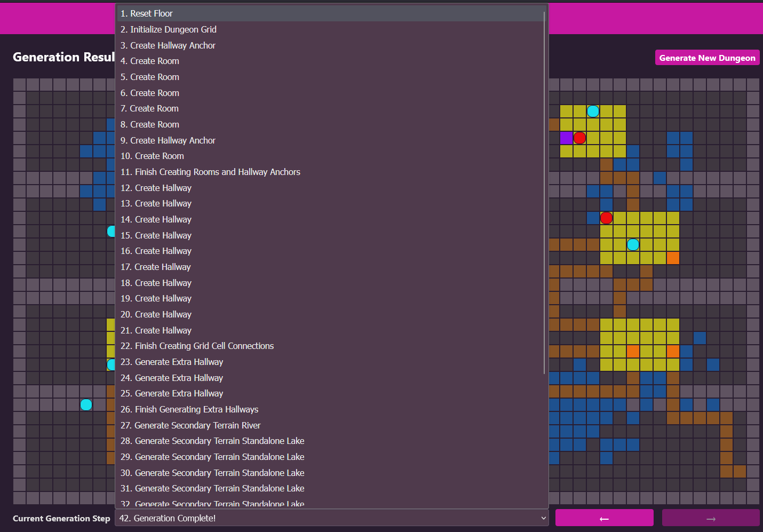Viewport: 763px width, 532px height.
Task: Select step 12. Create Hallway
Action: (331, 188)
